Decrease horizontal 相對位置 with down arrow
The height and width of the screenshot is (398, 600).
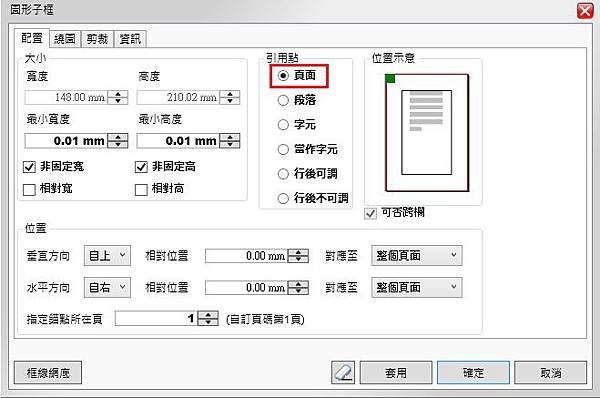pos(298,291)
